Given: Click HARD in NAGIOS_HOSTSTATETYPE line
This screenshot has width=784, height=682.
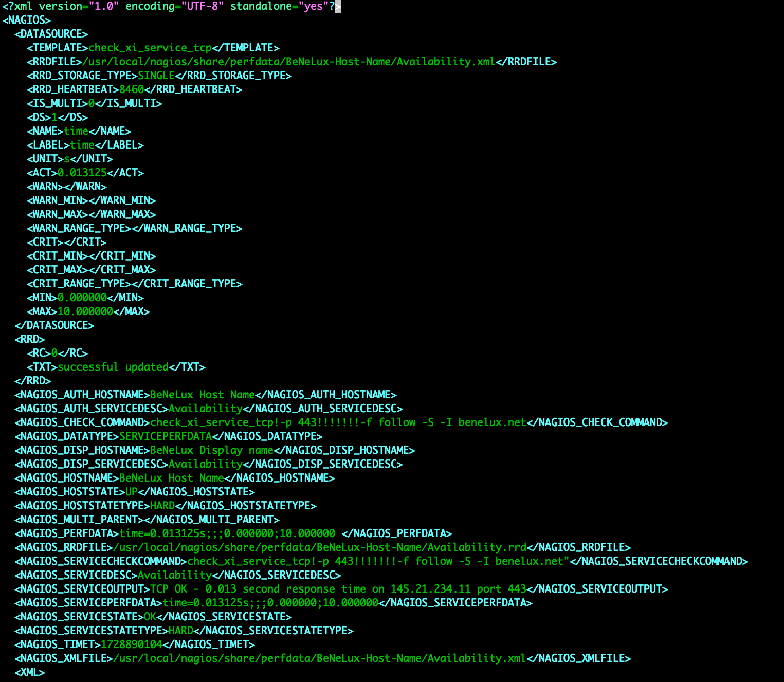Looking at the screenshot, I should tap(162, 506).
